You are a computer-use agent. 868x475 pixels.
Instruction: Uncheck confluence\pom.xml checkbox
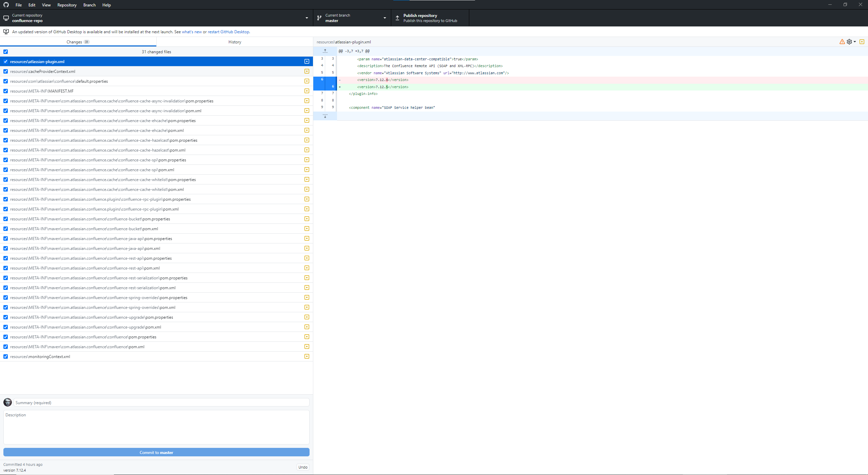click(5, 347)
